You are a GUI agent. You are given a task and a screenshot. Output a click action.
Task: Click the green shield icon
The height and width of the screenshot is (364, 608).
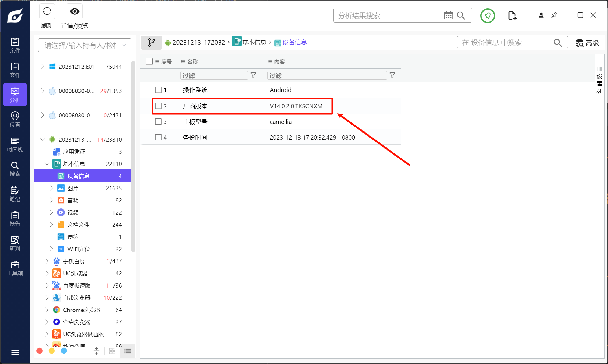click(x=488, y=16)
